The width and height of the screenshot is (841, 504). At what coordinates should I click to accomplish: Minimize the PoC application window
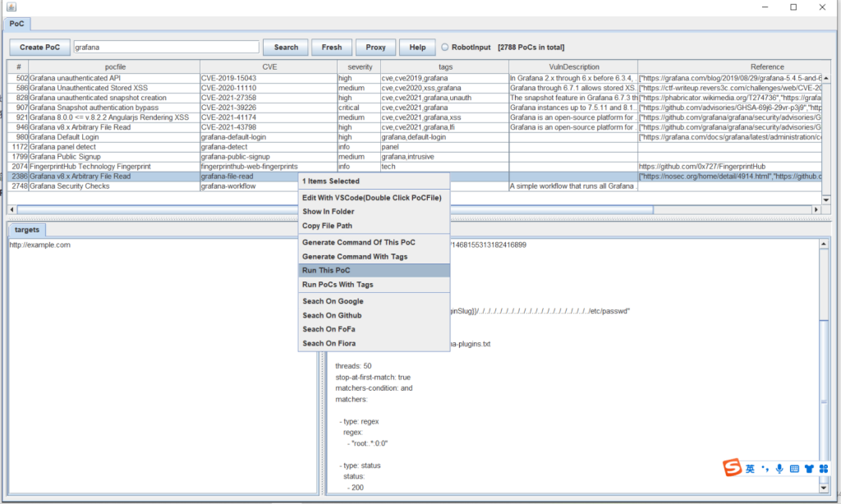click(x=765, y=7)
